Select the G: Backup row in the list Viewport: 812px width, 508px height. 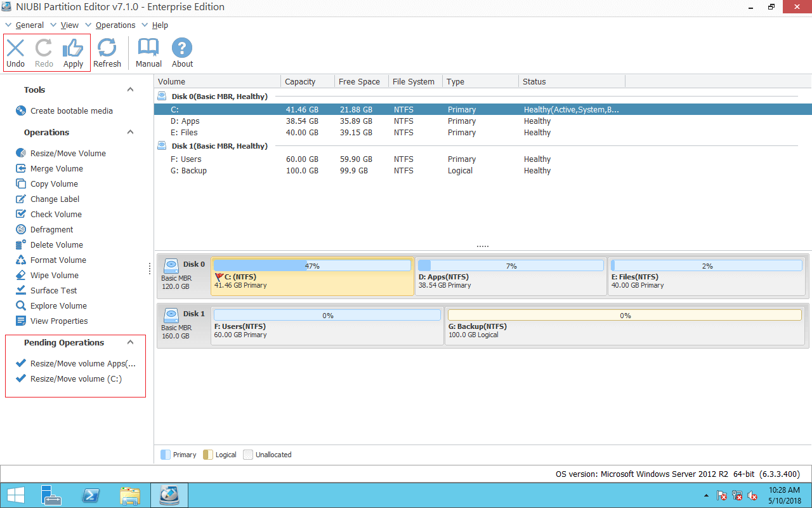pyautogui.click(x=483, y=171)
